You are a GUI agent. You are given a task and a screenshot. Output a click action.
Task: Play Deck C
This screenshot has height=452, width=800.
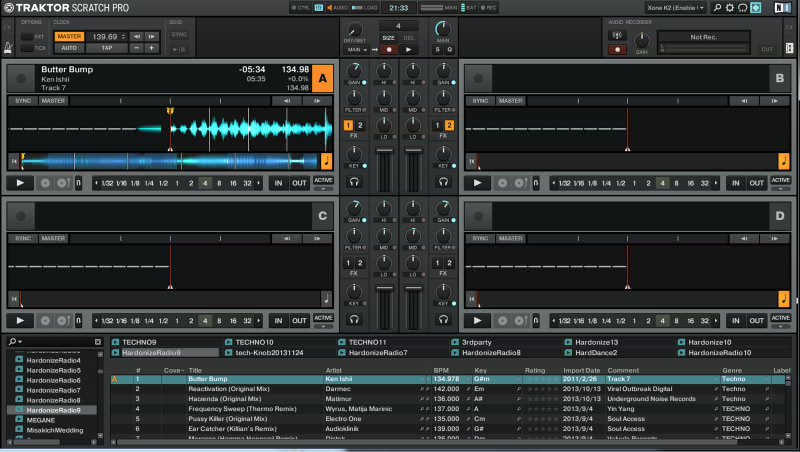tap(20, 320)
